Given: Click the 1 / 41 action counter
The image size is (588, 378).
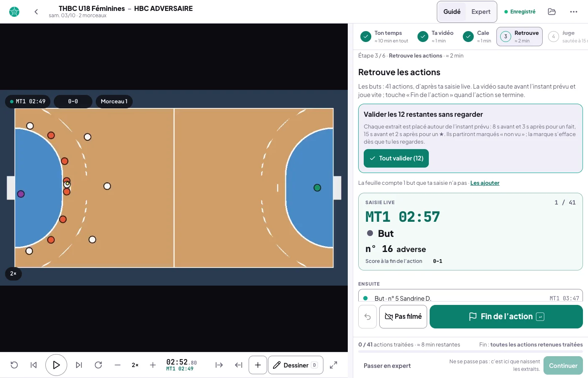Looking at the screenshot, I should tap(565, 202).
